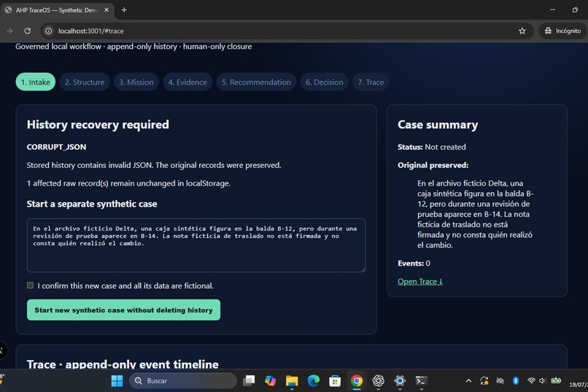The height and width of the screenshot is (392, 588).
Task: Click the Events: 0 line
Action: click(414, 264)
